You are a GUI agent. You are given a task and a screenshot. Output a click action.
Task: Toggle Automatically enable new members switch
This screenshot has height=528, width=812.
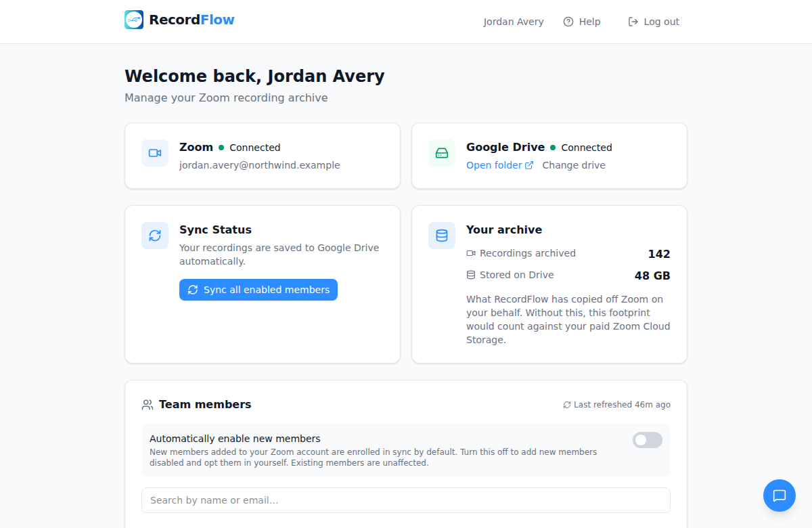pos(648,440)
